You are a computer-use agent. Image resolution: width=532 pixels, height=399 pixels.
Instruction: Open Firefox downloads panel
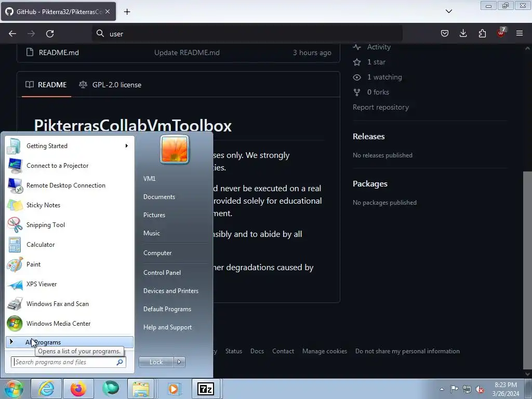[463, 33]
